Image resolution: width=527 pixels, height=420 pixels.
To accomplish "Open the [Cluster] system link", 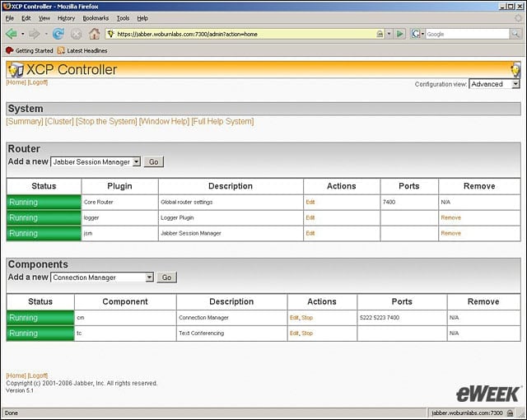I will click(x=59, y=121).
